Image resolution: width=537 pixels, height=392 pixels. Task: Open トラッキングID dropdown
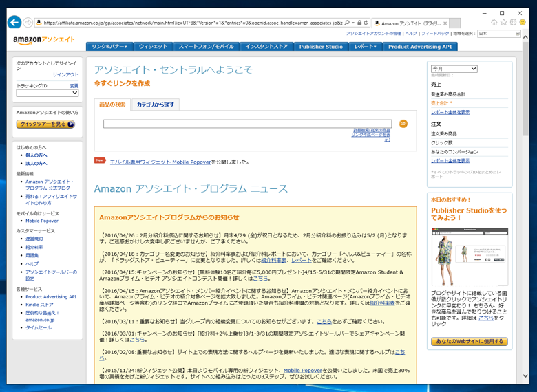coord(48,93)
